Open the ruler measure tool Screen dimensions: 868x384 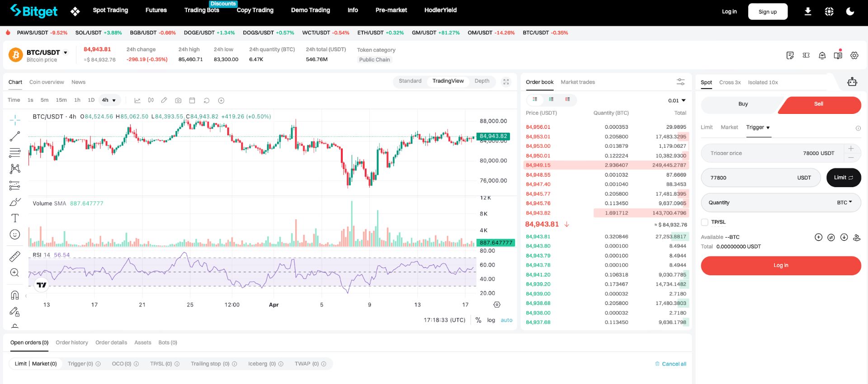tap(15, 257)
